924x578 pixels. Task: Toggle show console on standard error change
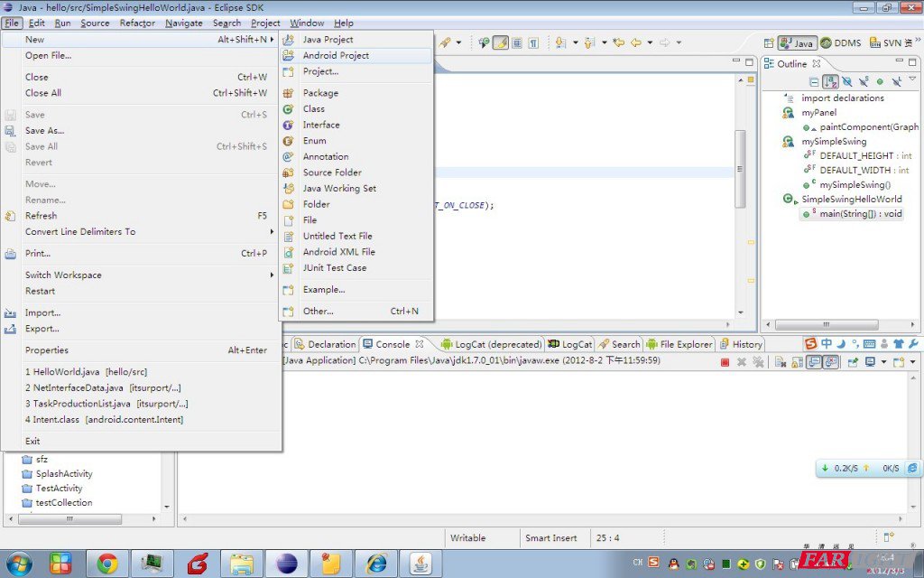point(831,362)
